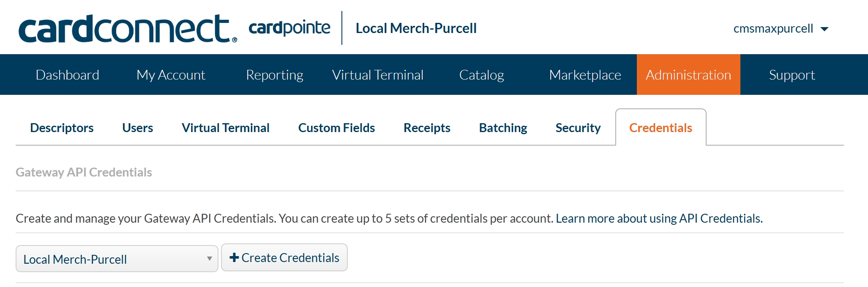
Task: Switch to the Descriptors tab
Action: click(62, 128)
